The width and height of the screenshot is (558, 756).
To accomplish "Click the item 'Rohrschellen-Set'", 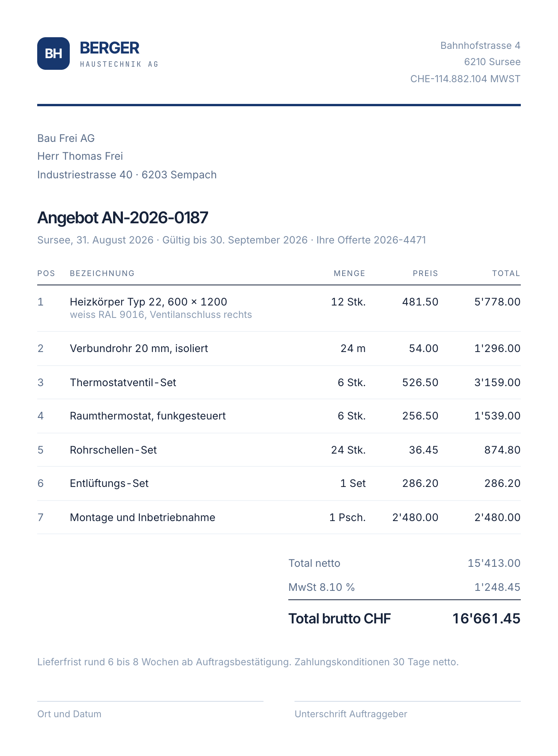I will [x=113, y=450].
